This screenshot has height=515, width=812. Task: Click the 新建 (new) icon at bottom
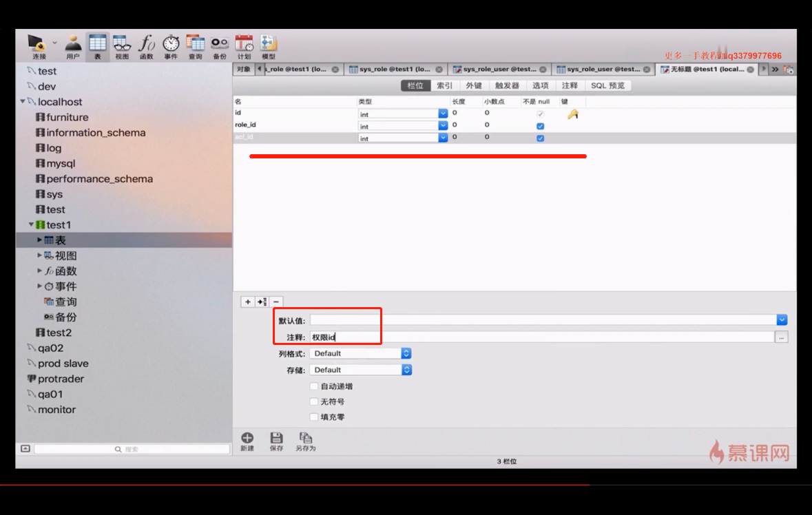click(247, 441)
